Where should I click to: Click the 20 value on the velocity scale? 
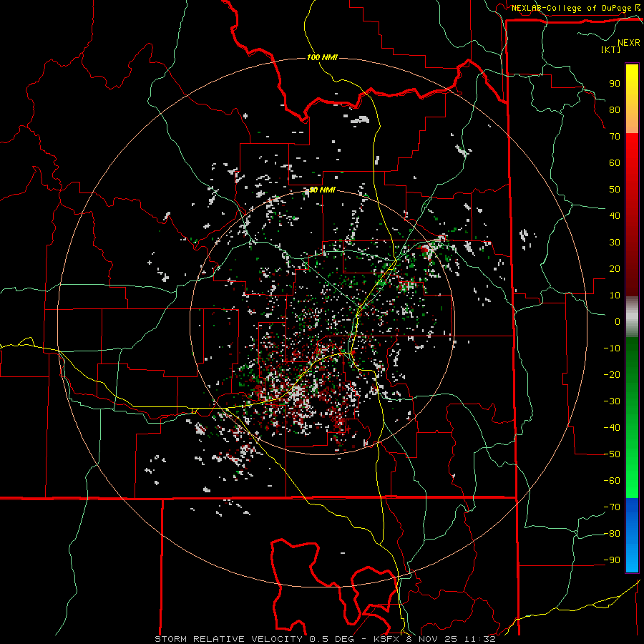coord(615,269)
